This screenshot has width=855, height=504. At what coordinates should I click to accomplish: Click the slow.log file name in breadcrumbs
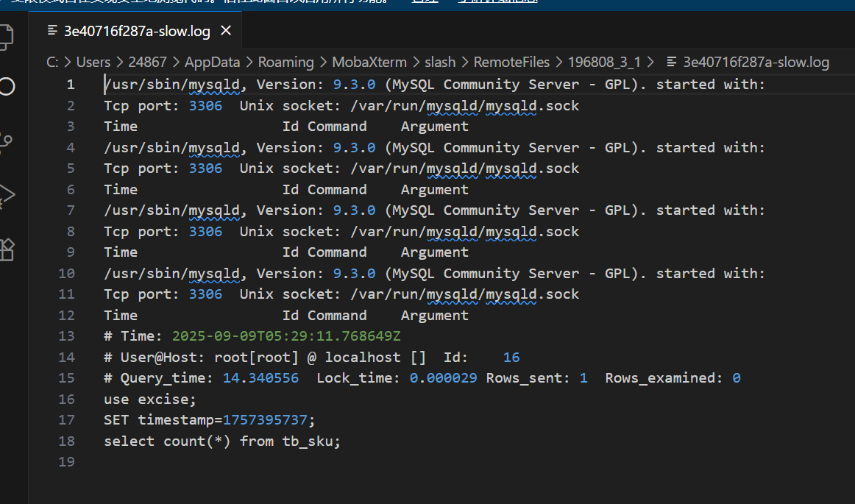click(x=756, y=63)
